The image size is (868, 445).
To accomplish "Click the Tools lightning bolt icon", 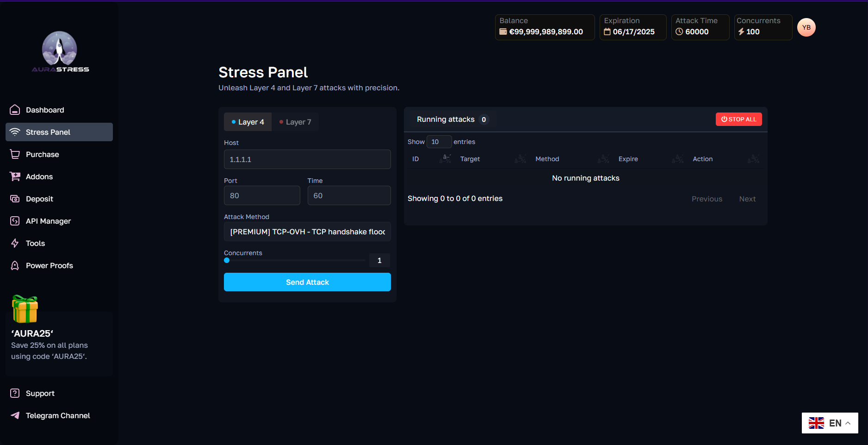I will click(x=15, y=243).
